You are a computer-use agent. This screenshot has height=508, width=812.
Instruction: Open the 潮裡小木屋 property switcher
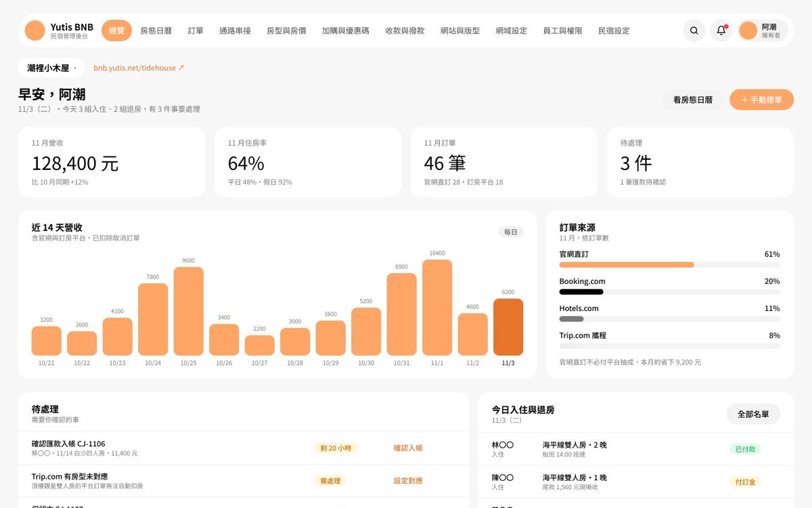click(51, 68)
